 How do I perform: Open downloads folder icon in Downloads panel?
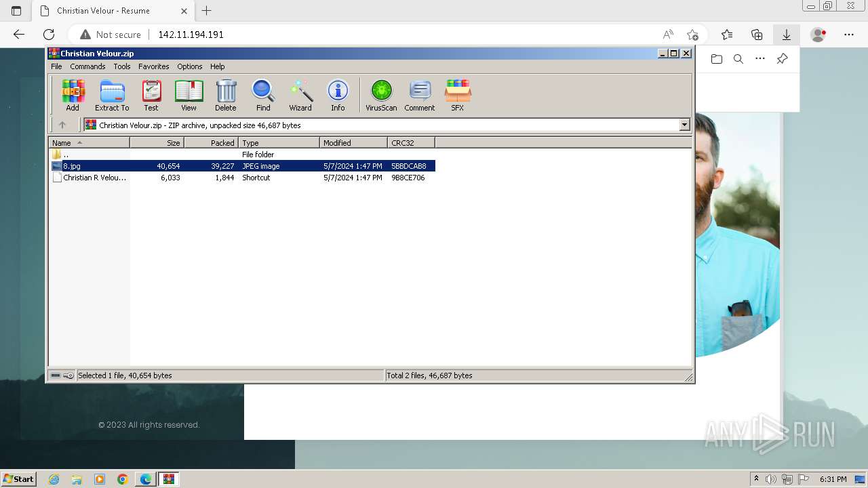pyautogui.click(x=717, y=59)
